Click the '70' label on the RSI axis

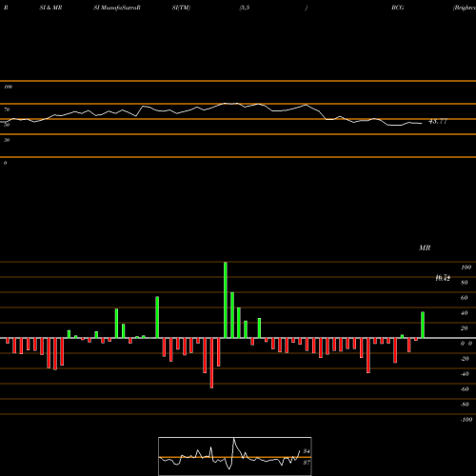[x=7, y=109]
